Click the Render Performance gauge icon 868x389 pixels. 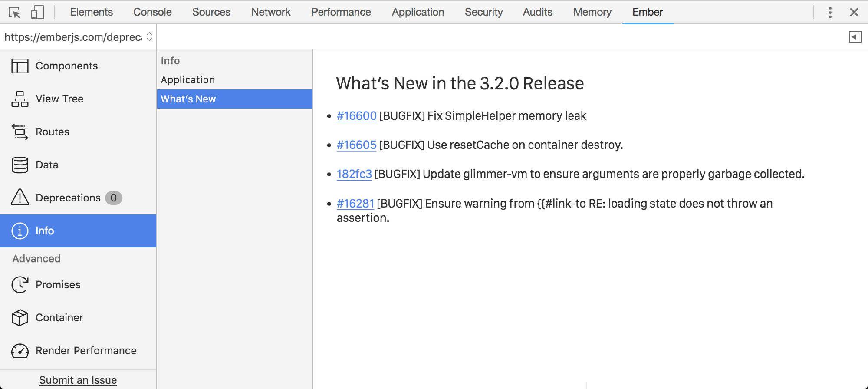[20, 351]
